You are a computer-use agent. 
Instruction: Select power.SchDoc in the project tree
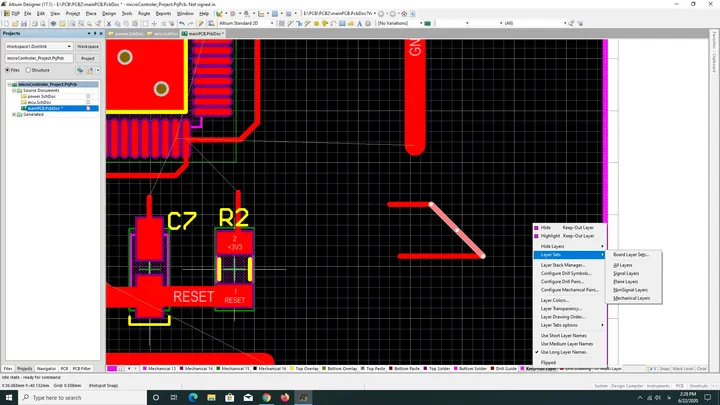pyautogui.click(x=42, y=96)
